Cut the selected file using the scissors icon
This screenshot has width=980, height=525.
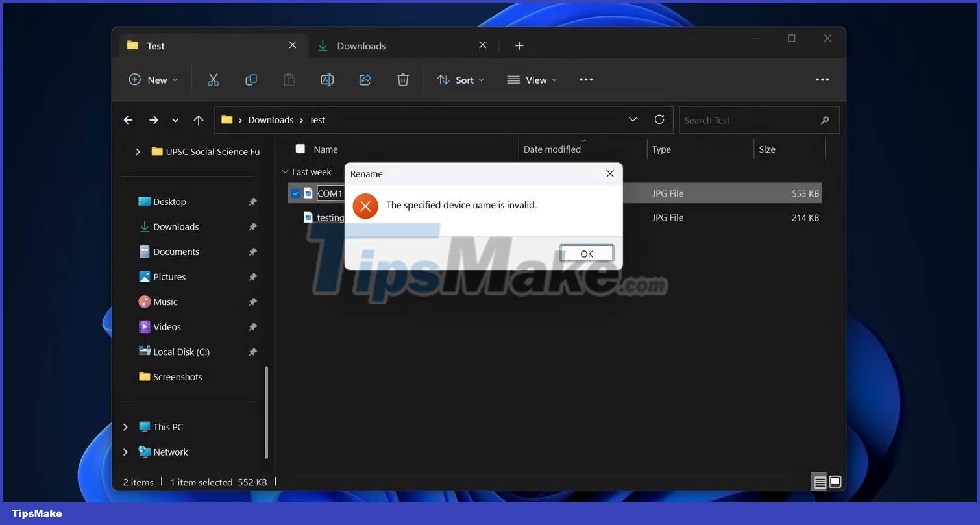coord(214,79)
